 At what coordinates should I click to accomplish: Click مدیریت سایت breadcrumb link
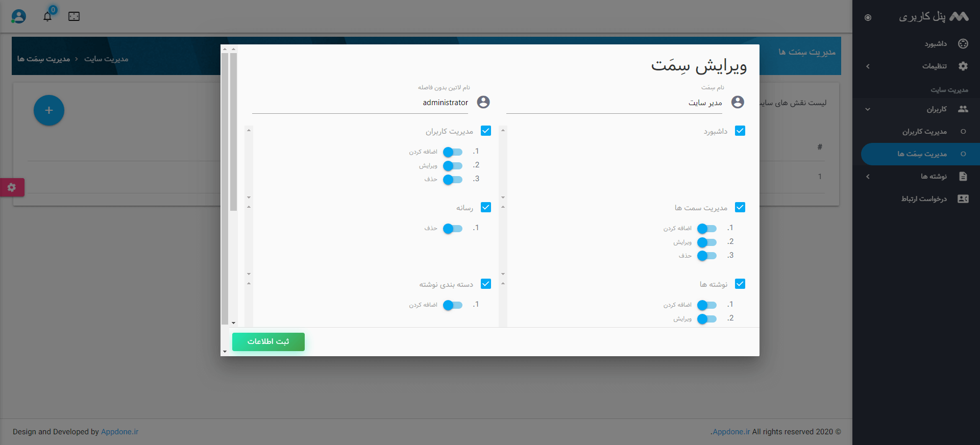click(x=106, y=59)
